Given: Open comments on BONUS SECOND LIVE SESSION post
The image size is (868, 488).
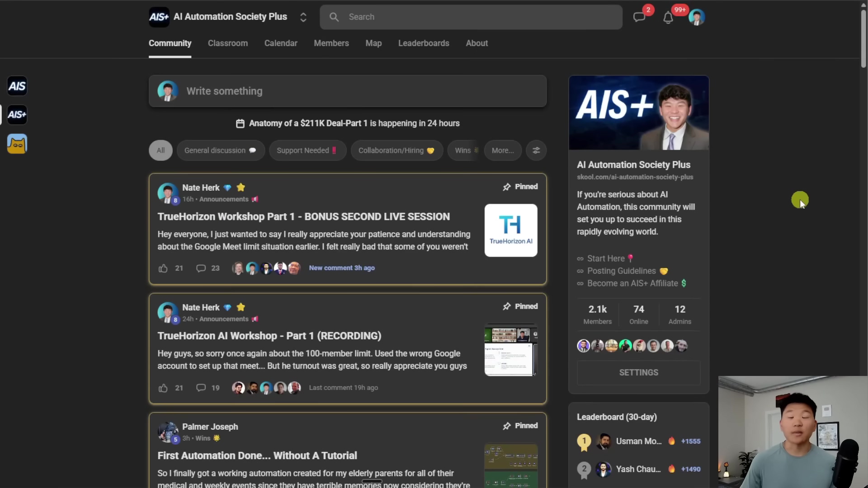Looking at the screenshot, I should coord(201,268).
